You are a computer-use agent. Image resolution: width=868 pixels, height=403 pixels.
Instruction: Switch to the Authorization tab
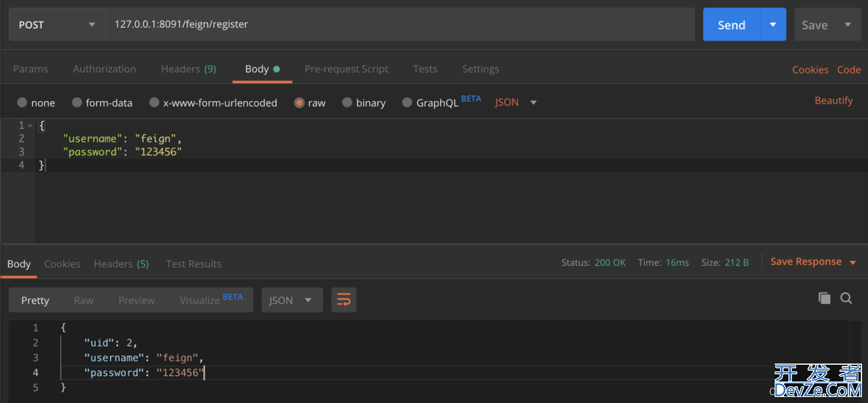105,69
